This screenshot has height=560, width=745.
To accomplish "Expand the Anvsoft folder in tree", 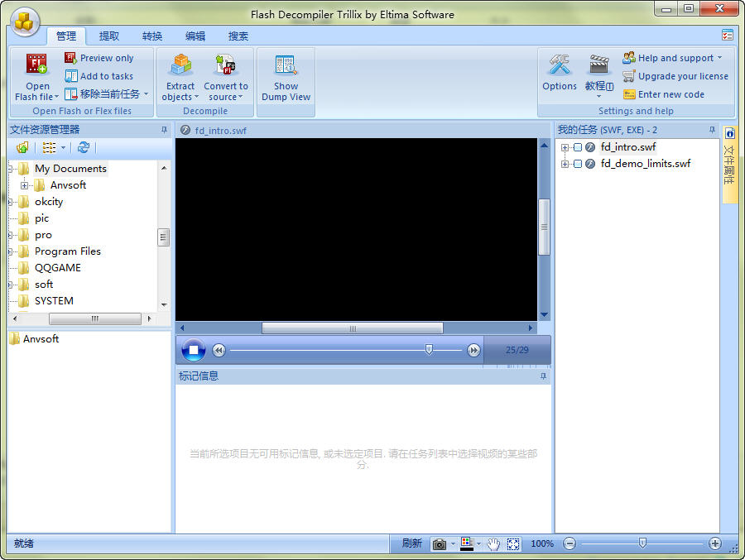I will (x=25, y=185).
